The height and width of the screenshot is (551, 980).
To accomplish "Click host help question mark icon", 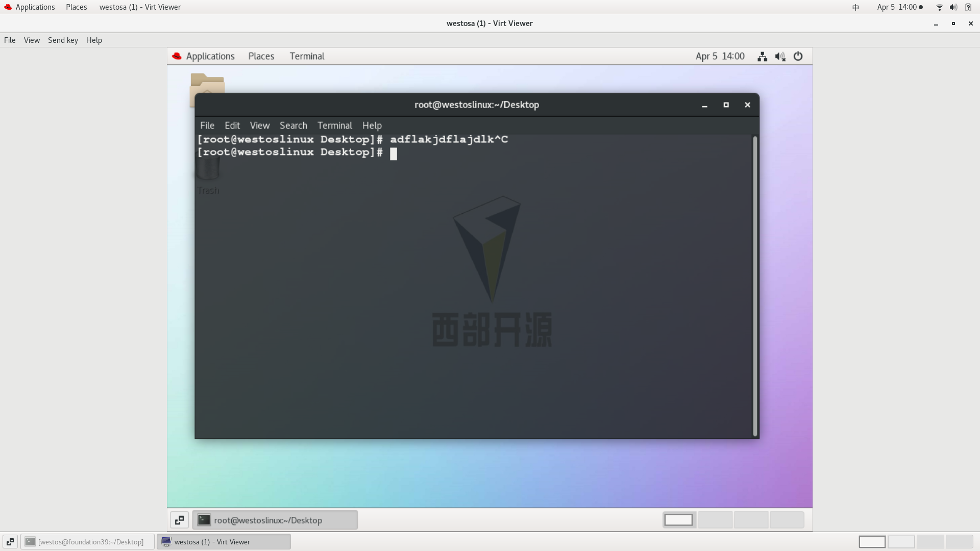I will coord(968,7).
